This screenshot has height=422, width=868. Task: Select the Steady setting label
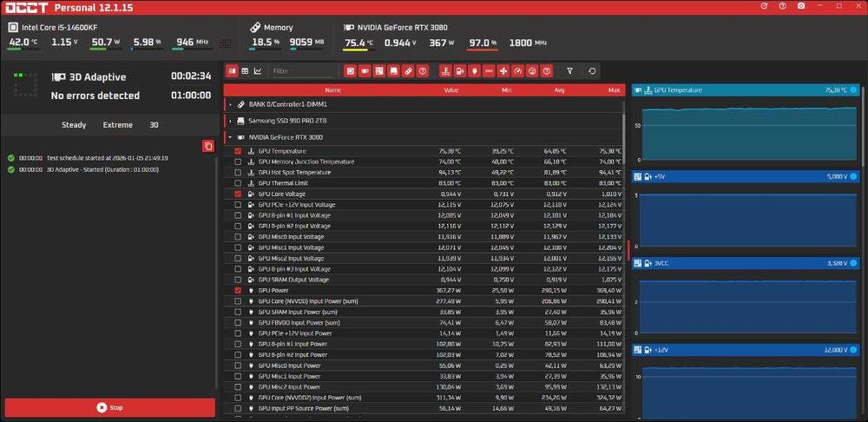74,125
